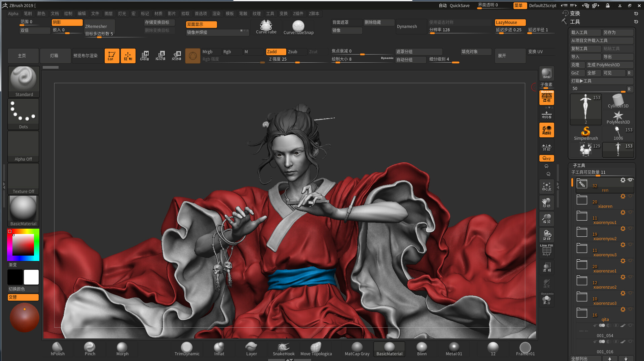Enable the Zsub mode
This screenshot has width=644, height=361.
pos(296,52)
